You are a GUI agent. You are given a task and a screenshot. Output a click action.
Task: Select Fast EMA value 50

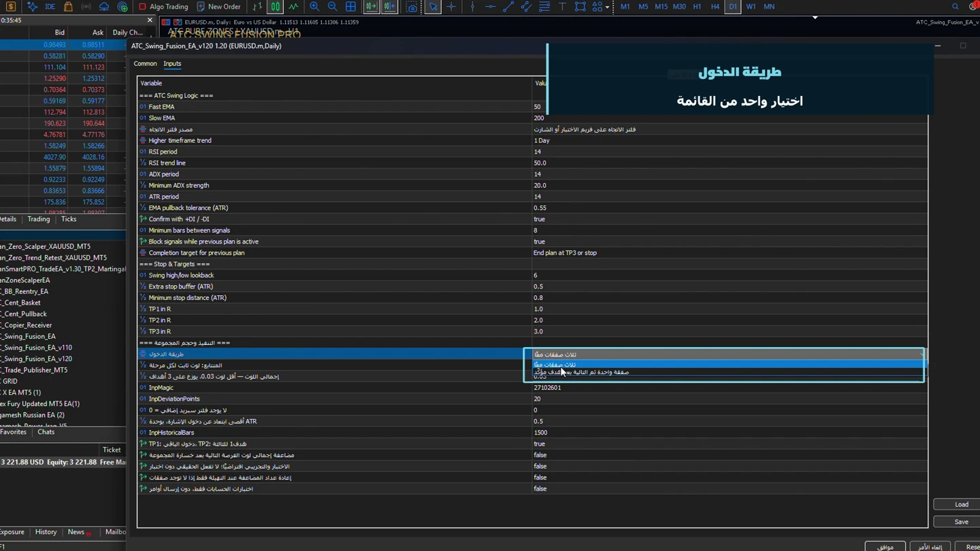pos(730,107)
